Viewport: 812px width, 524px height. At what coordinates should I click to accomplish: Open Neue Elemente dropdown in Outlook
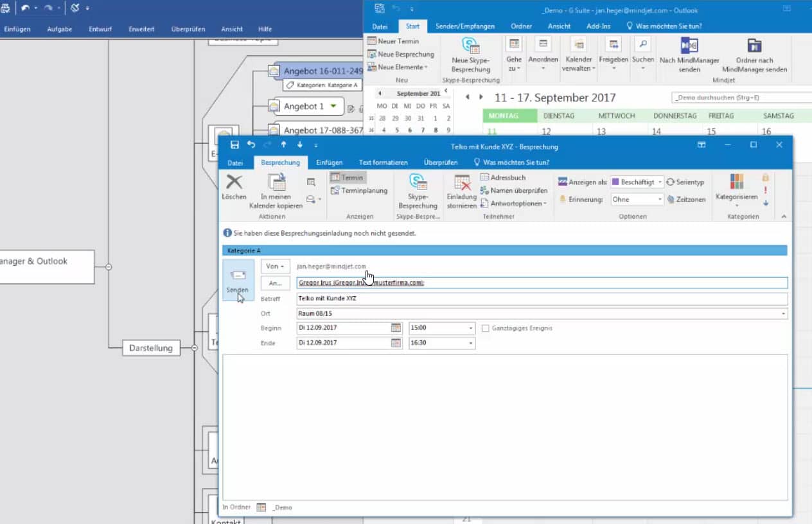(x=397, y=67)
